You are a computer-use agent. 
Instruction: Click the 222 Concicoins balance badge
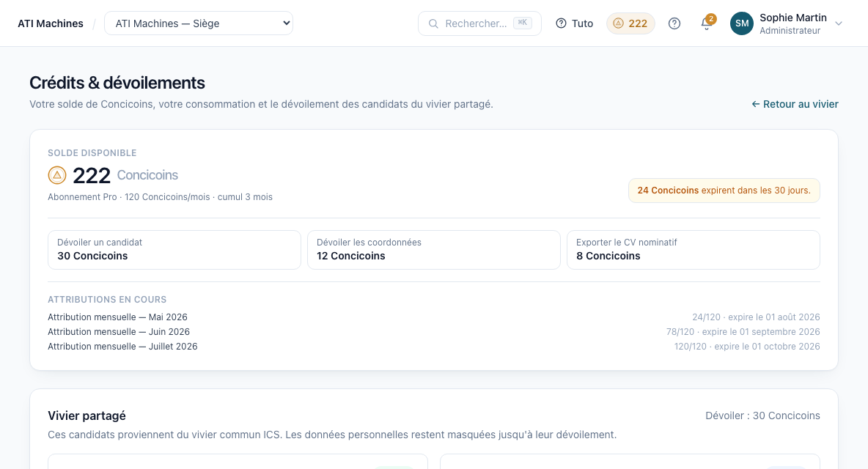630,23
